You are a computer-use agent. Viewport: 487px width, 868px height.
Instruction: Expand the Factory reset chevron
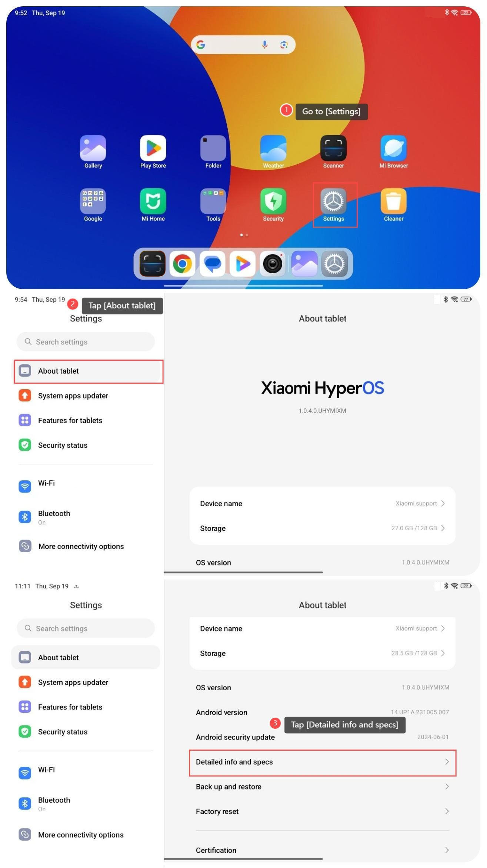[x=447, y=811]
